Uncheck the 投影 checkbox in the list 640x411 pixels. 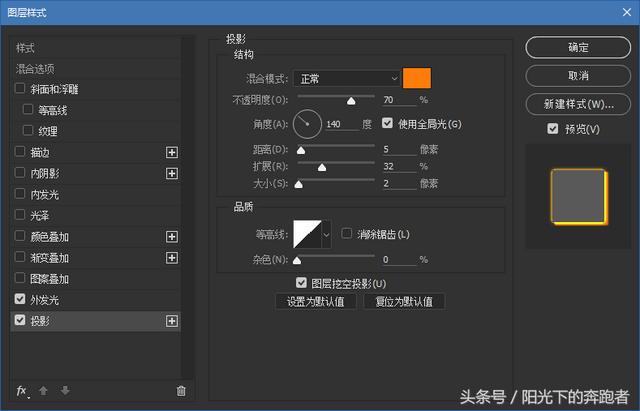tap(20, 320)
